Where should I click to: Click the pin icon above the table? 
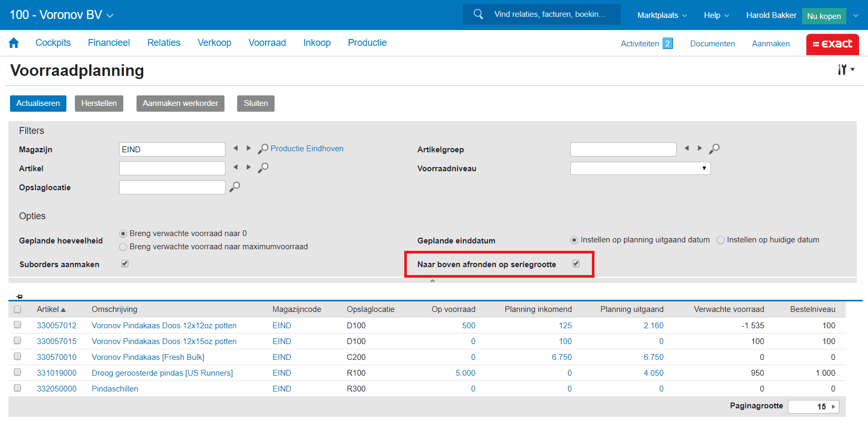coord(19,297)
